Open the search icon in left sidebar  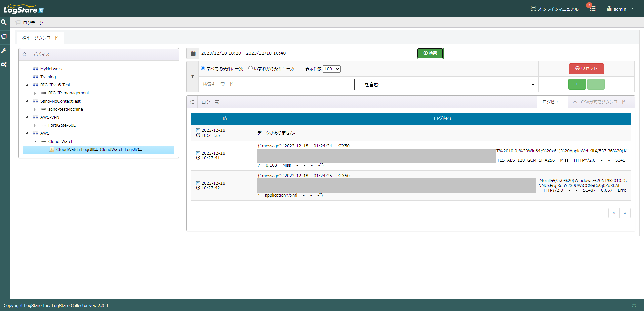coord(4,23)
